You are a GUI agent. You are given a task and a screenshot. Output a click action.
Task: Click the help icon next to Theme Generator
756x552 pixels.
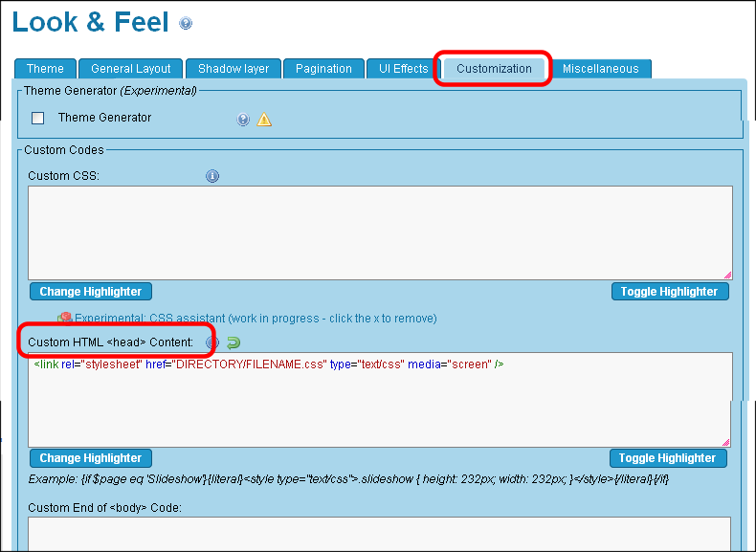(243, 120)
